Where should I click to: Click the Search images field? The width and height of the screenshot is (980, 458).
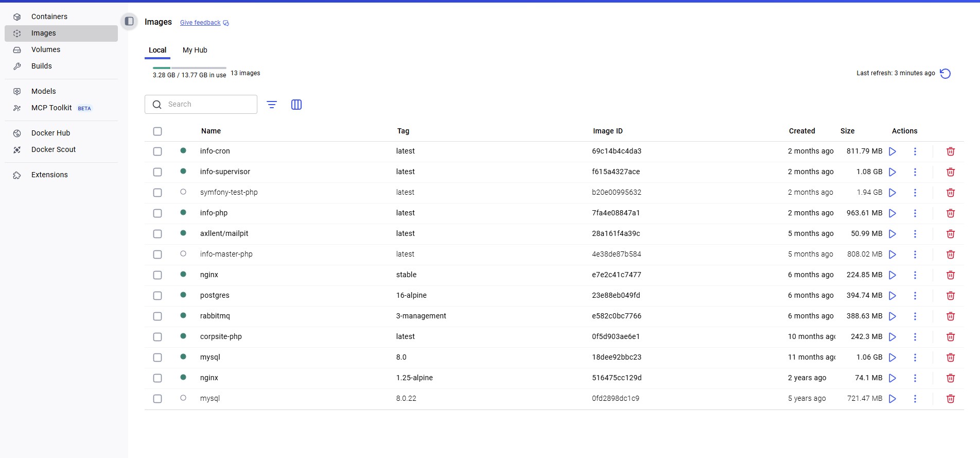[x=201, y=105]
